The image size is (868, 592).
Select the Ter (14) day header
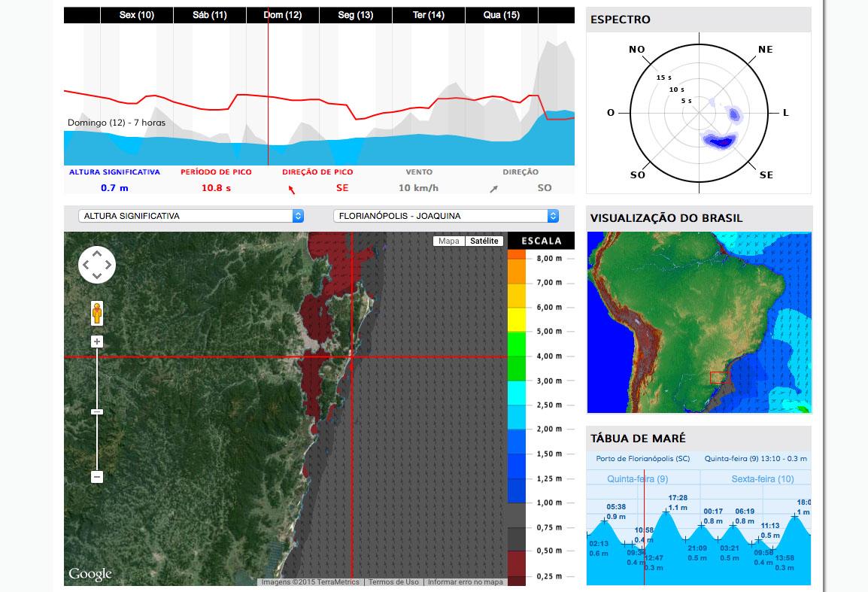click(x=429, y=15)
